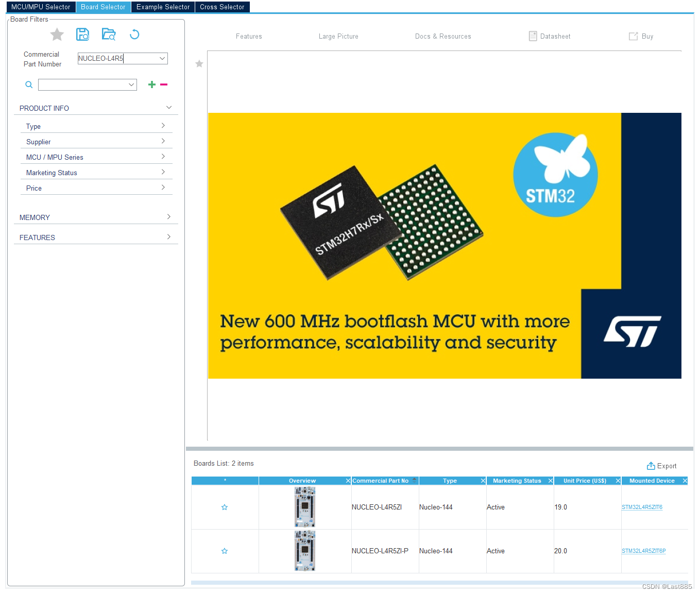Switch to Board Selector tab
Viewport: 700px width, 594px height.
[x=103, y=7]
